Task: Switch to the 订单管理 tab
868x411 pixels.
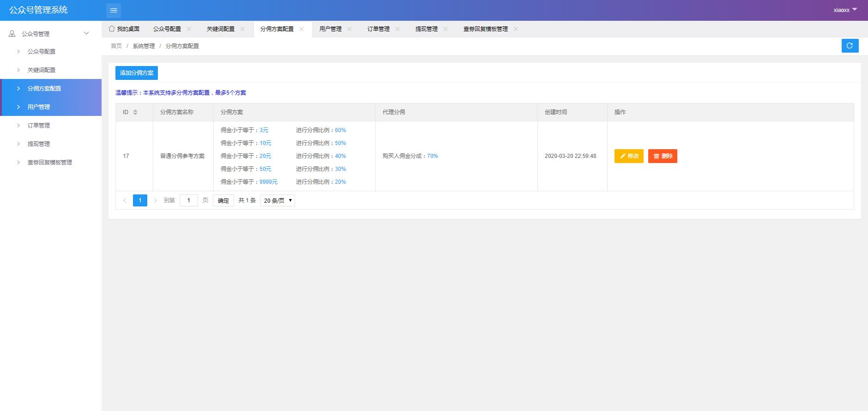Action: coord(379,29)
